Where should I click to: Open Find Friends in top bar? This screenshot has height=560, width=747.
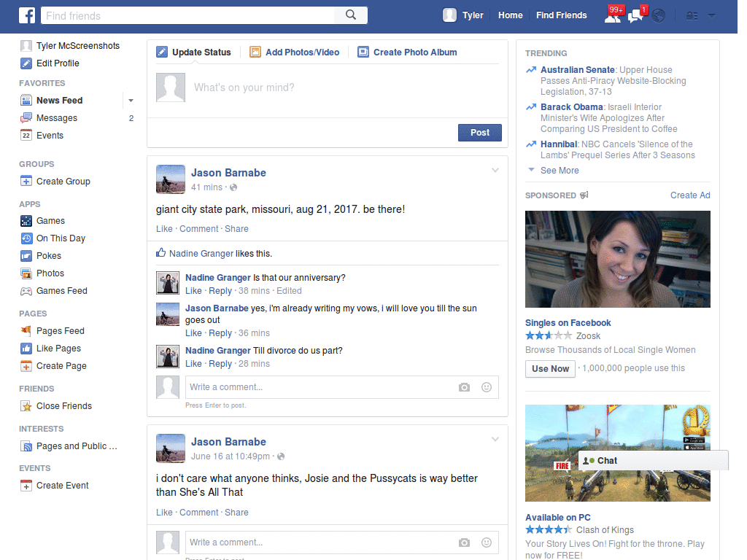(561, 15)
